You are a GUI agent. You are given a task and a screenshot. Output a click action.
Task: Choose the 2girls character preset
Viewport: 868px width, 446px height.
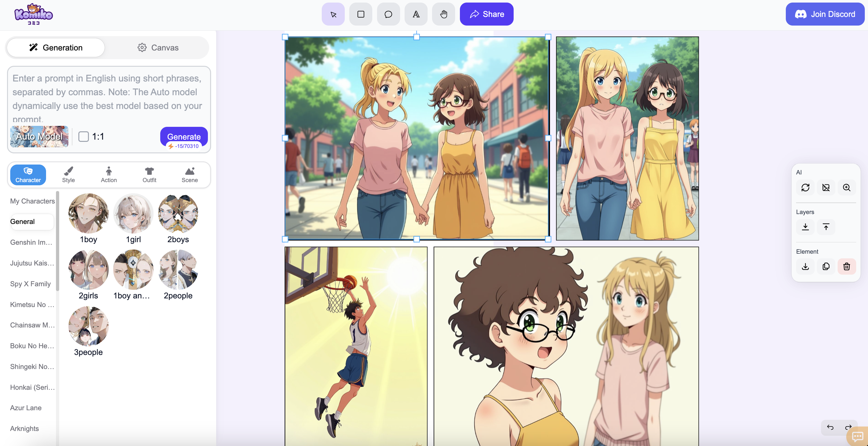pyautogui.click(x=88, y=275)
